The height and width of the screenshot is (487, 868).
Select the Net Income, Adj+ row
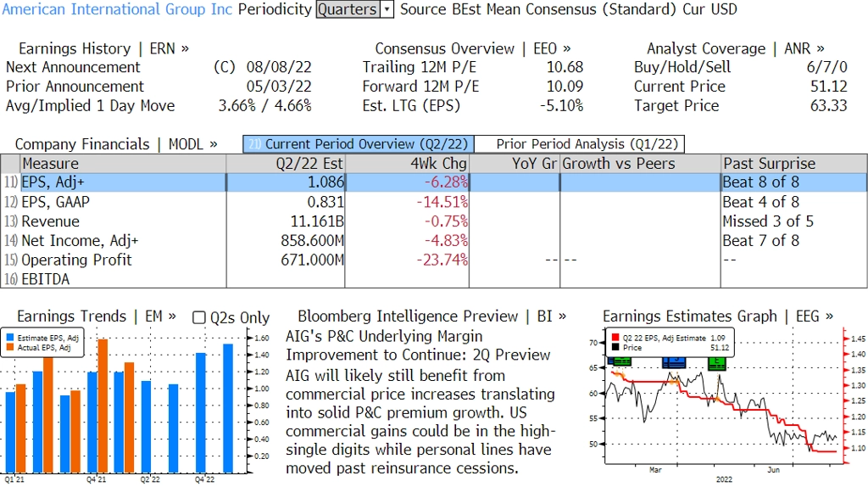434,240
